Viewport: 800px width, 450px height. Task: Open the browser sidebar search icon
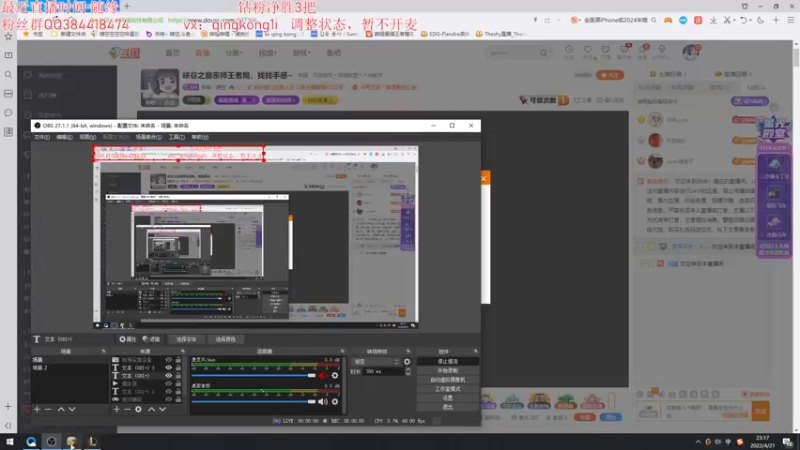point(8,75)
